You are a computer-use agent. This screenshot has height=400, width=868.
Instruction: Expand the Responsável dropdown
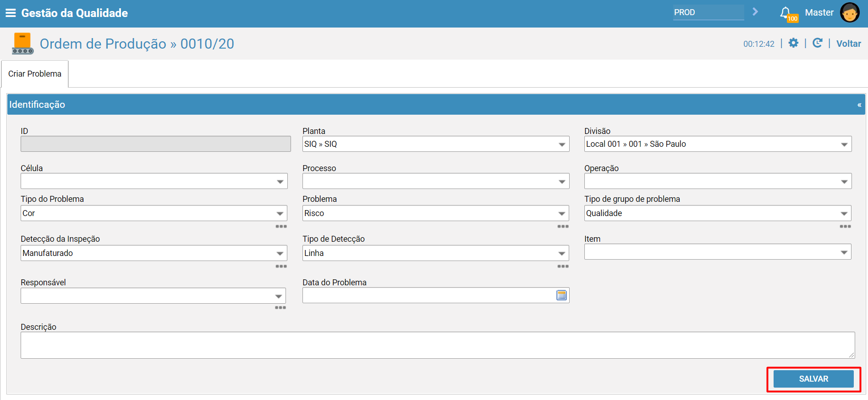[x=153, y=296]
